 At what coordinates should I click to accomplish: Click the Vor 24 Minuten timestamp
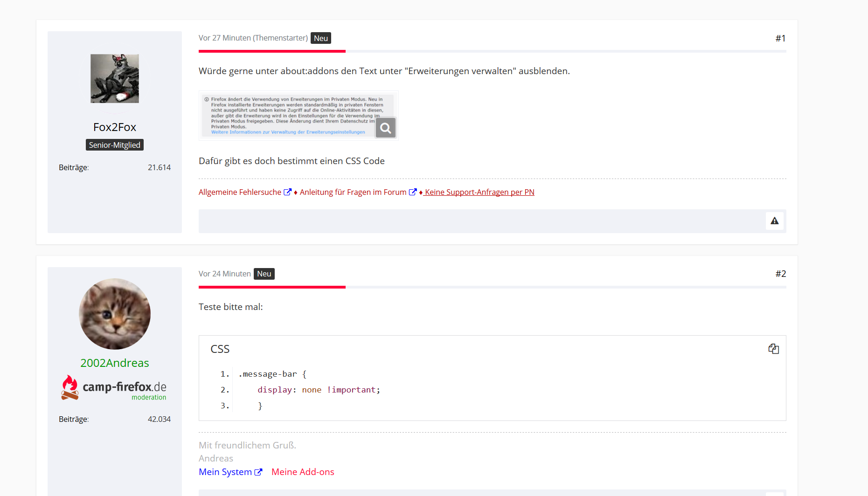225,274
